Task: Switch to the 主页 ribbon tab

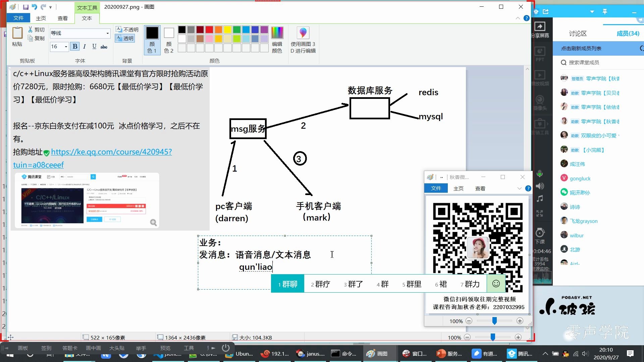Action: coord(41,18)
